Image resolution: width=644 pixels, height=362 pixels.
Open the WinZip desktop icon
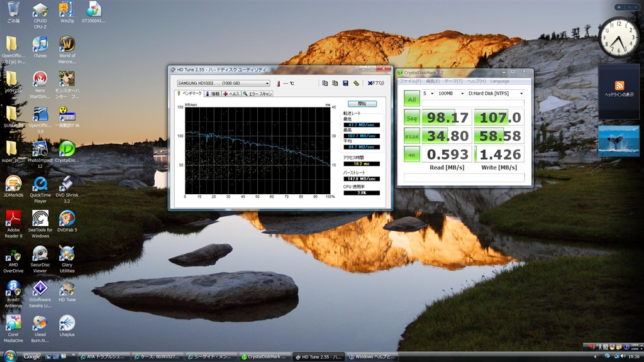[67, 13]
